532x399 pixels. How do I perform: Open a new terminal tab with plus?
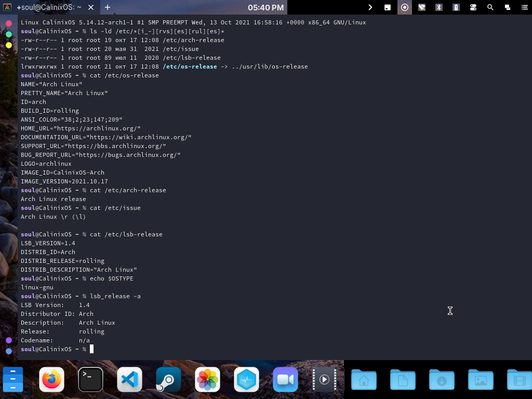coord(108,7)
